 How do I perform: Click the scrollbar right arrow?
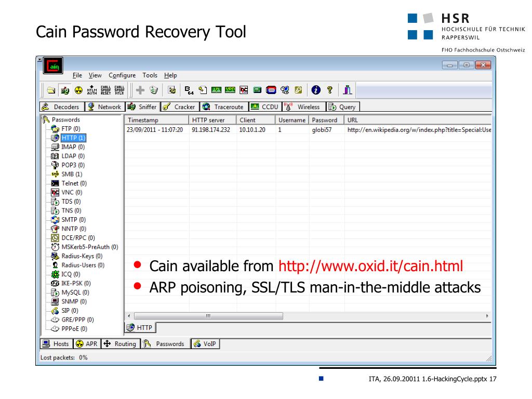pyautogui.click(x=487, y=316)
